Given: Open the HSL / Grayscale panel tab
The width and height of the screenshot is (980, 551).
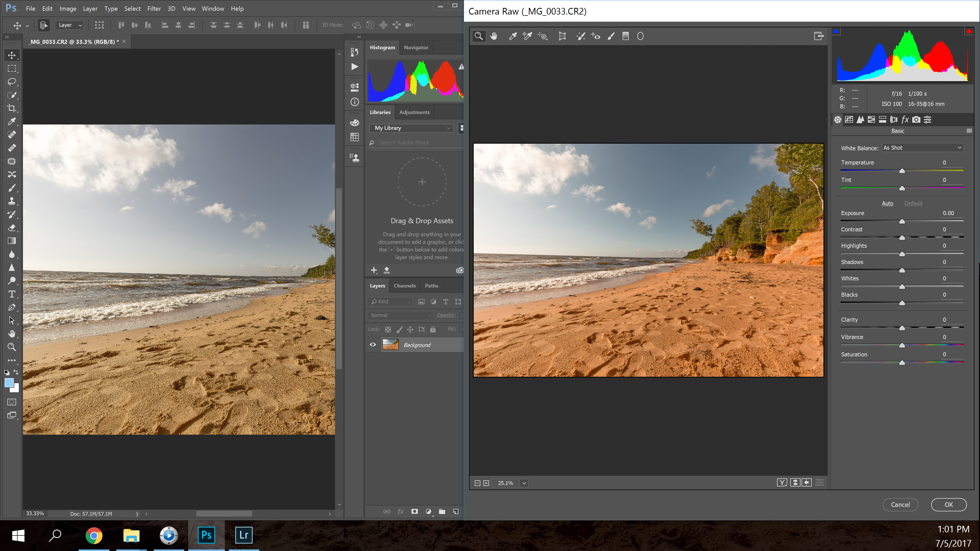Looking at the screenshot, I should pyautogui.click(x=871, y=120).
